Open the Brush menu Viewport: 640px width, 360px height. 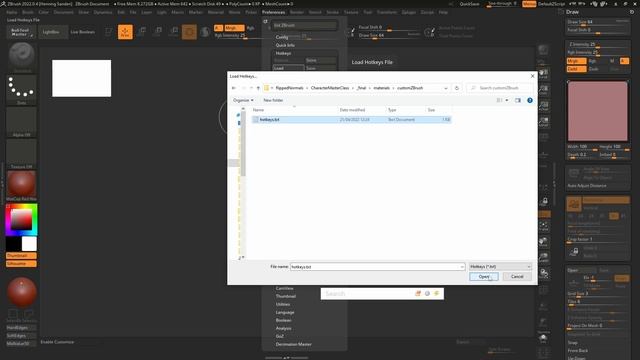(x=28, y=12)
